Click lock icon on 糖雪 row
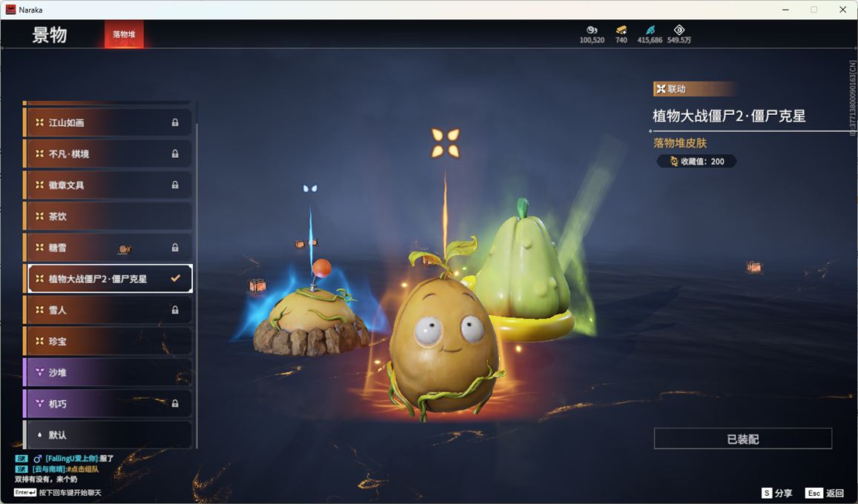Viewport: 858px width, 504px height. (x=175, y=247)
